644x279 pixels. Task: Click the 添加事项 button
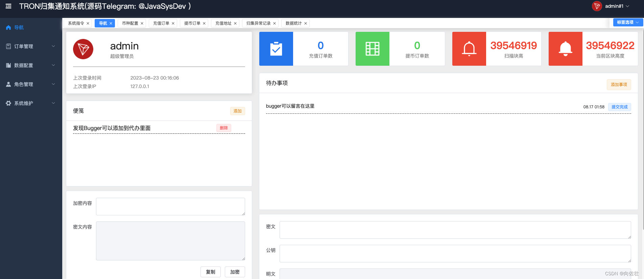(619, 85)
